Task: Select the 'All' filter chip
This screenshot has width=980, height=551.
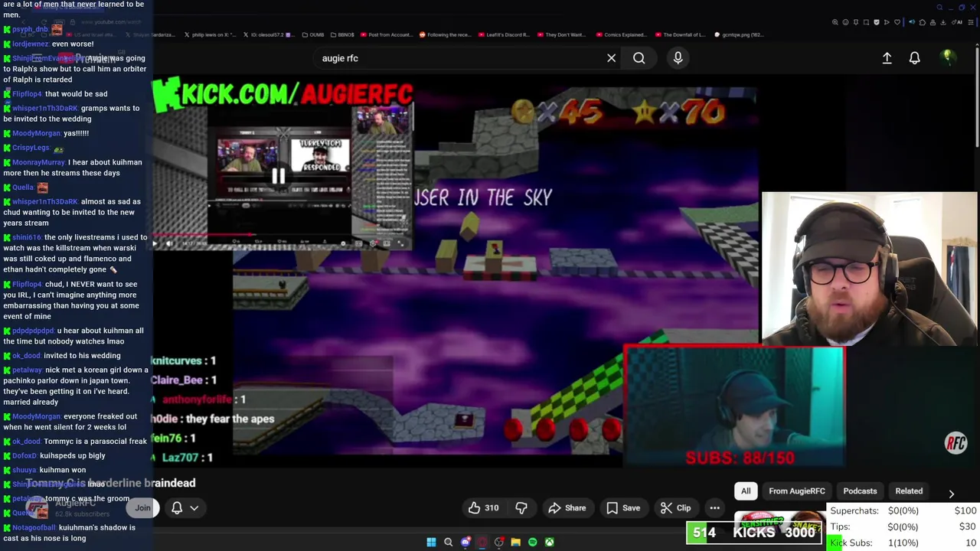Action: 746,491
